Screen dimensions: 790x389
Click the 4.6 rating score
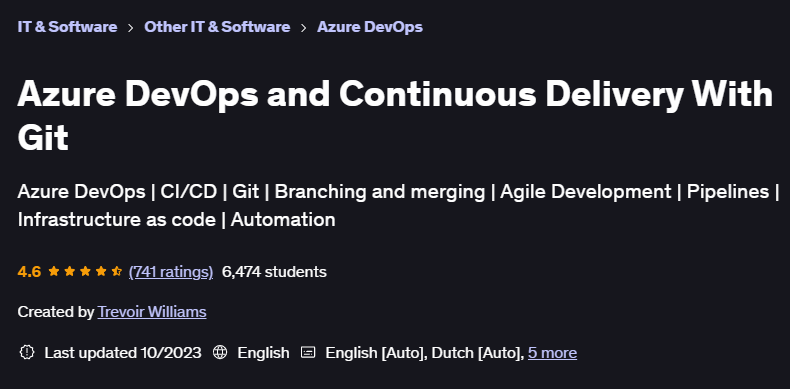(29, 272)
